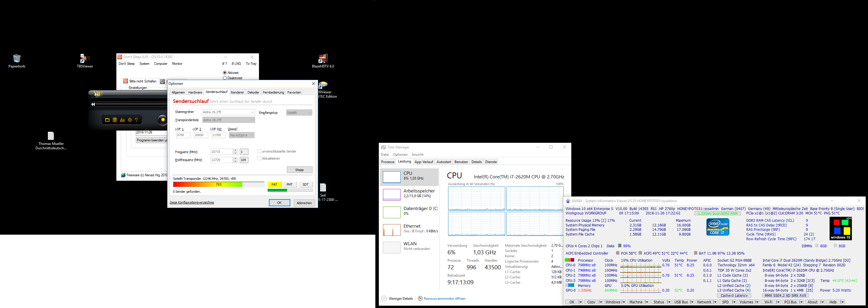This screenshot has height=308, width=868.
Task: Open the equalizer bars icon in TBS player
Action: point(122,120)
